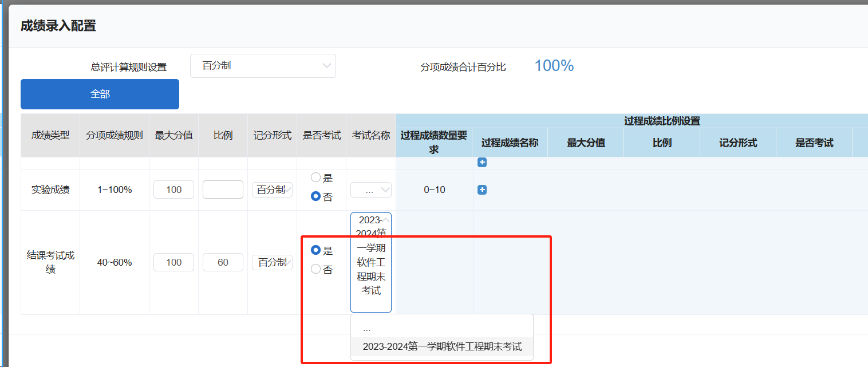Viewport: 868px width, 367px height.
Task: Click 比例 field containing 60
Action: coord(223,262)
